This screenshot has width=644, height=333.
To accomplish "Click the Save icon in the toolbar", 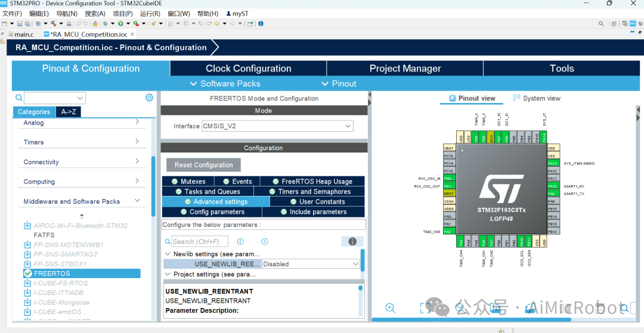I will [x=20, y=24].
